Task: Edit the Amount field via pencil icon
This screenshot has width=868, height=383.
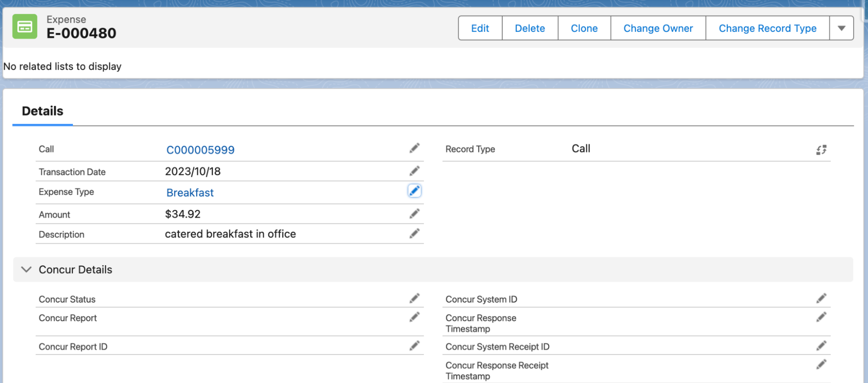Action: point(414,214)
